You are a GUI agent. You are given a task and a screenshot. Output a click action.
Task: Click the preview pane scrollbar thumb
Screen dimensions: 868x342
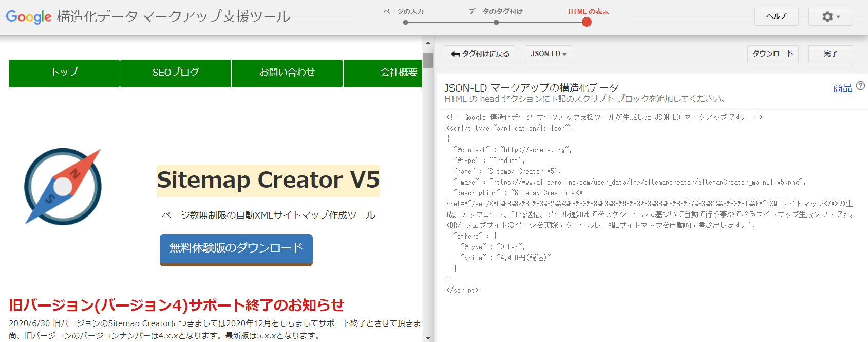428,61
